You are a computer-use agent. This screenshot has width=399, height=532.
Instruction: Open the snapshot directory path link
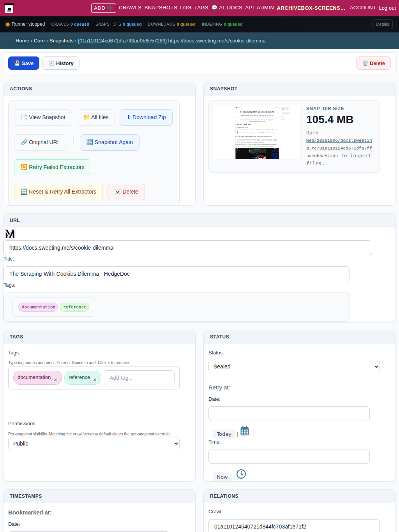(x=339, y=148)
